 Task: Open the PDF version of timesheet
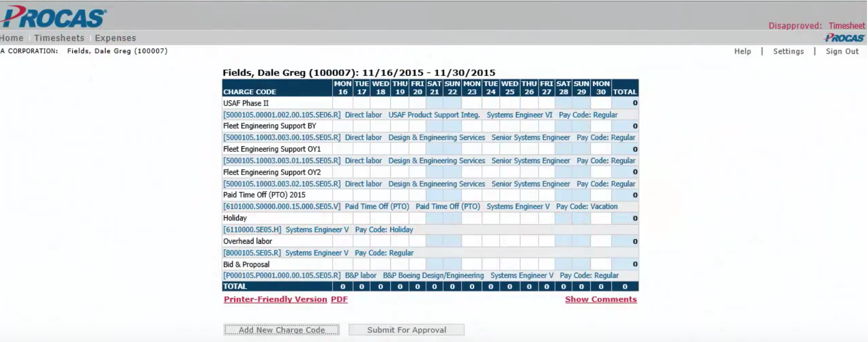[339, 299]
